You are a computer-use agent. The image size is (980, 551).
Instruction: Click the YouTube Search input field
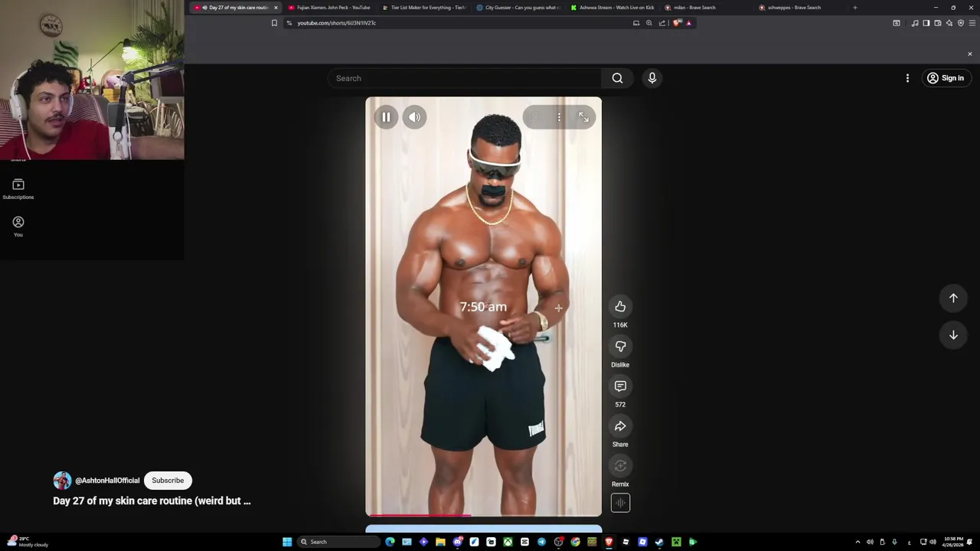point(465,78)
